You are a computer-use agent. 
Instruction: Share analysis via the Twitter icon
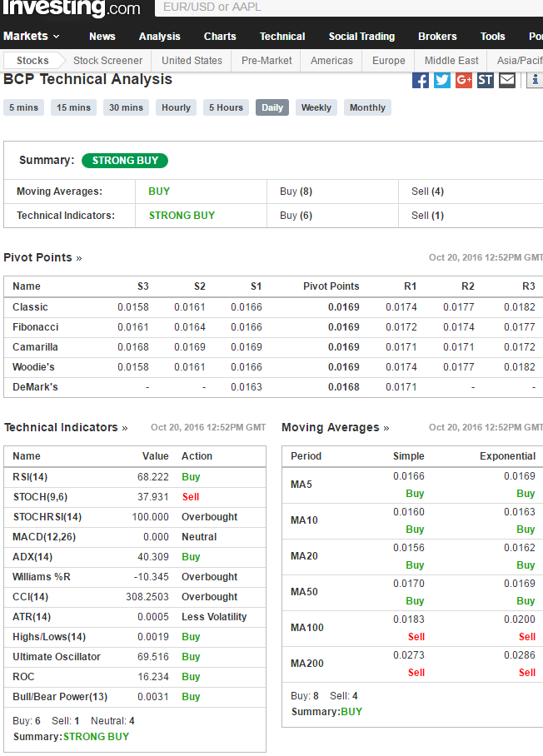click(442, 80)
